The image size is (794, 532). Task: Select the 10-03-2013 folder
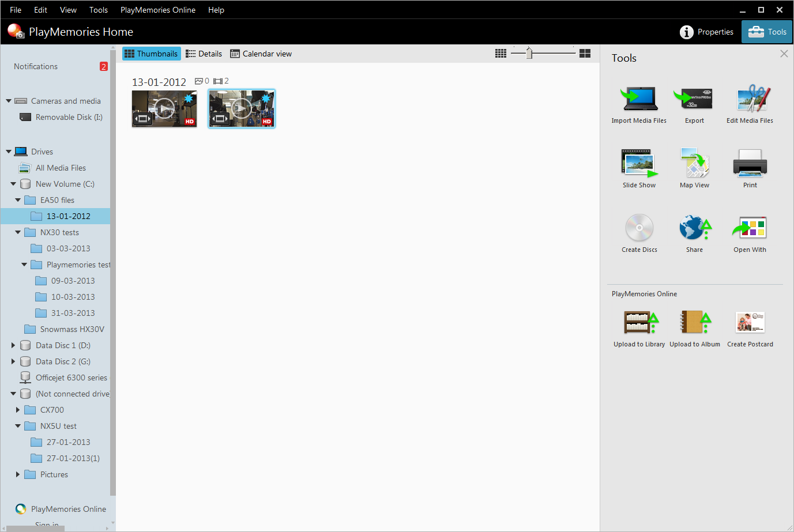click(x=65, y=297)
